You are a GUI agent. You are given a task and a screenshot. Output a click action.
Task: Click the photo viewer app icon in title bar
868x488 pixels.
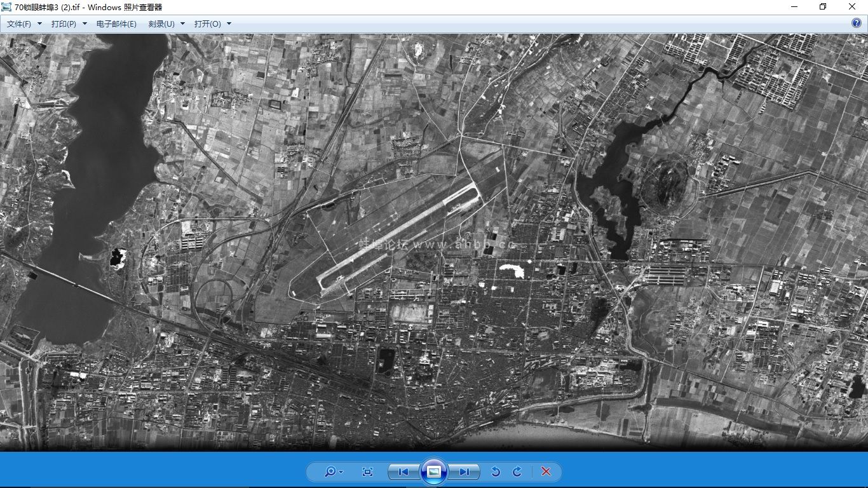click(x=7, y=6)
